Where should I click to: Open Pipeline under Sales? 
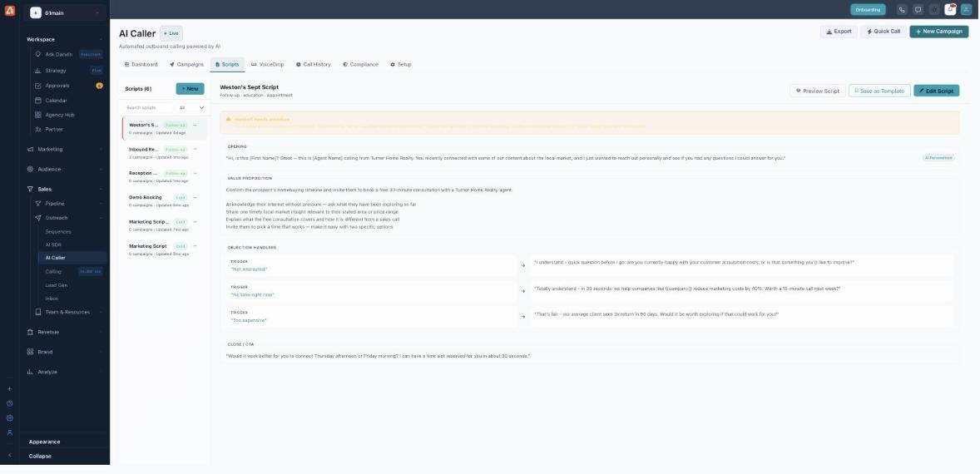click(x=69, y=204)
